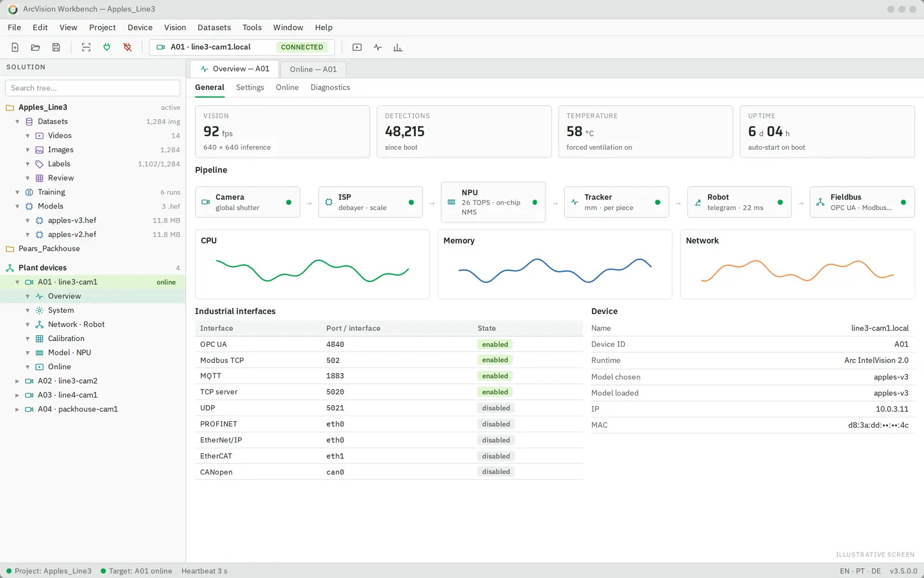Select Calibration in the device tree
This screenshot has height=578, width=924.
tap(92, 339)
